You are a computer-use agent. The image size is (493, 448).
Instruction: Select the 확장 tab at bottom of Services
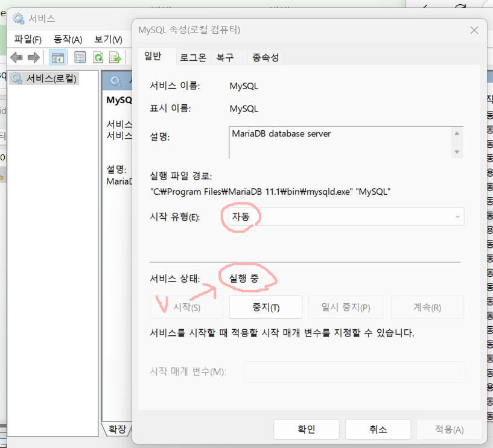117,429
